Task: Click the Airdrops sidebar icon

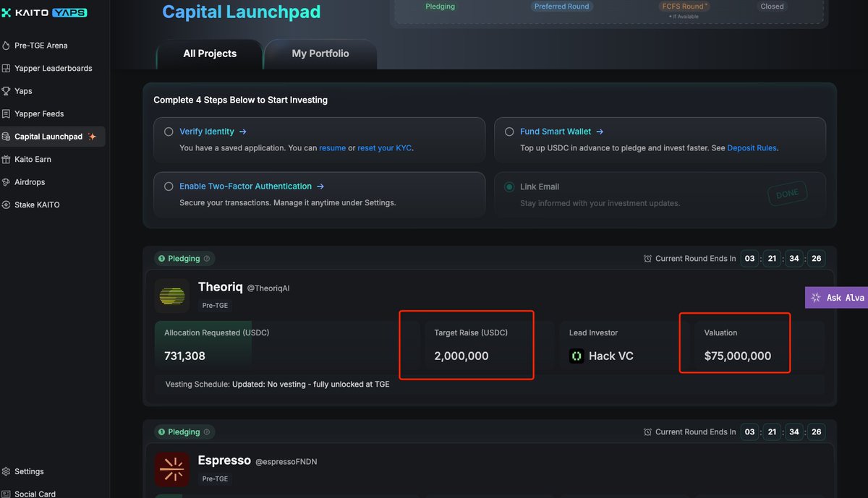Action: 7,182
